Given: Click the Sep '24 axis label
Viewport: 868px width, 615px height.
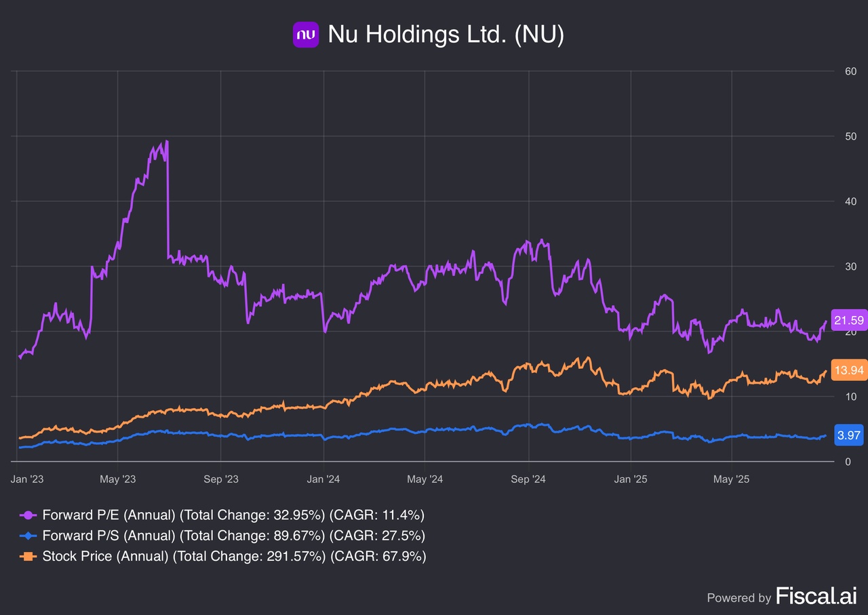Looking at the screenshot, I should (528, 479).
